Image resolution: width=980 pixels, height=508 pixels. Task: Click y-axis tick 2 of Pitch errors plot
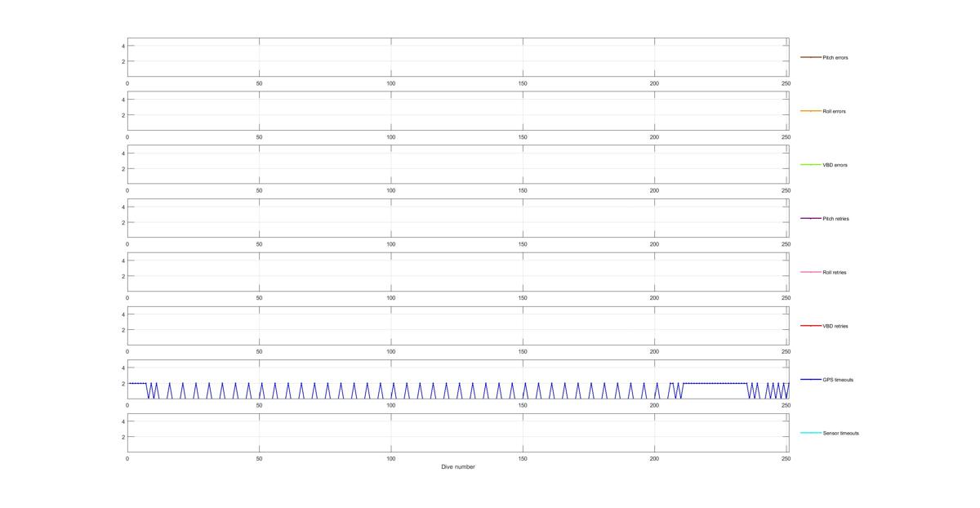(122, 61)
